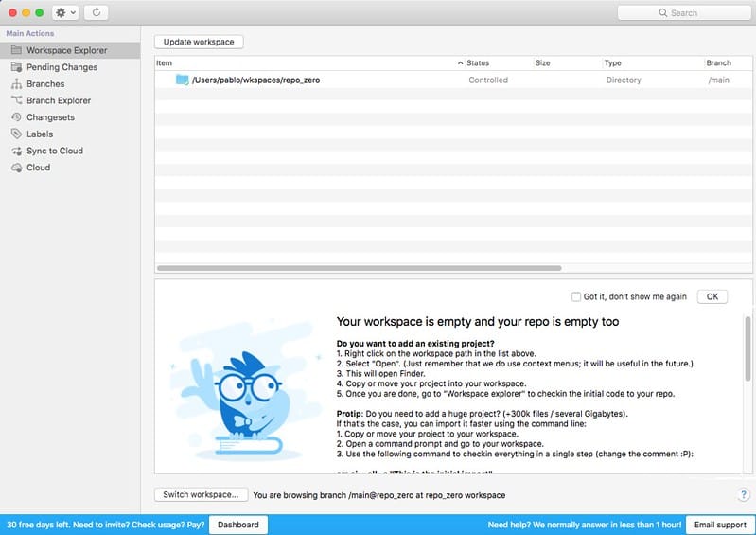Image resolution: width=756 pixels, height=535 pixels.
Task: Click "30 free days left" banner text
Action: coord(106,525)
